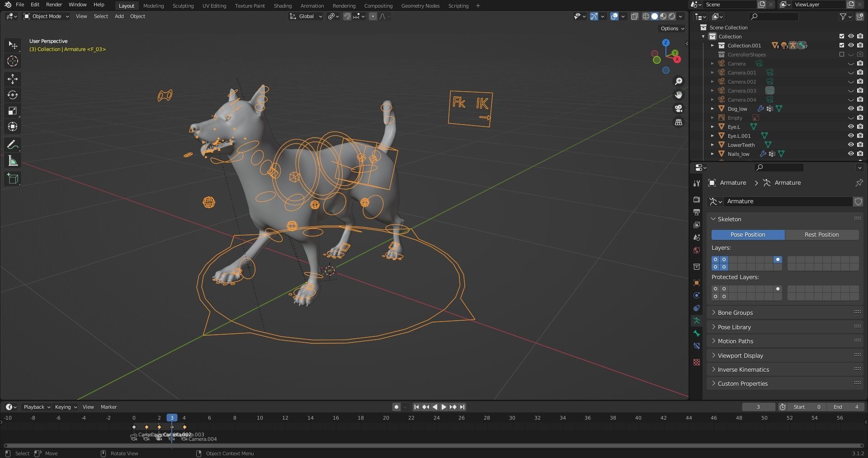Open the Playback dropdown in timeline
Viewport: 868px width, 458px height.
37,407
